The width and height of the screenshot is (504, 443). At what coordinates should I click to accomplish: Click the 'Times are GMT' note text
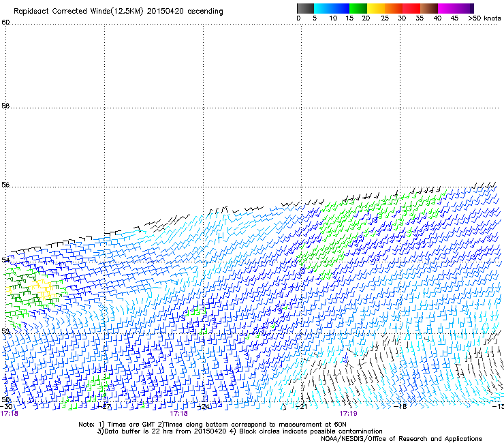tap(131, 425)
